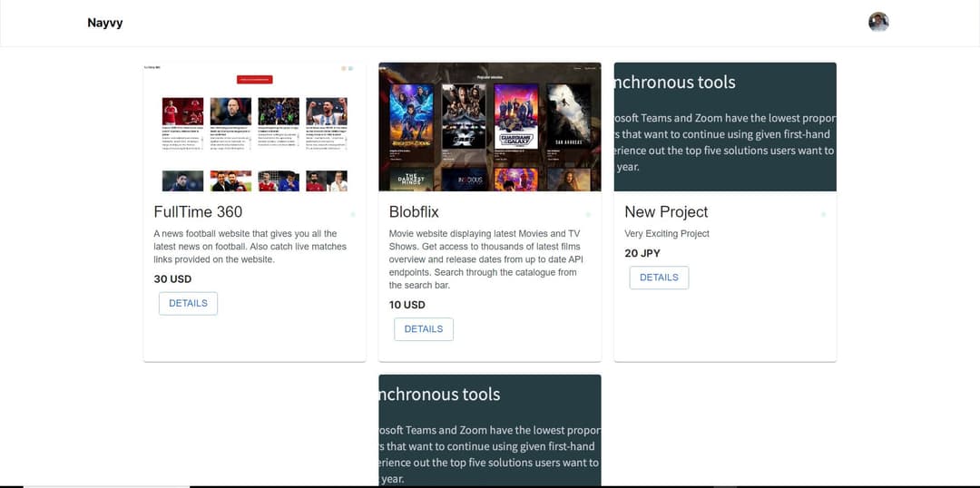
Task: Click the 30 USD price label
Action: pyautogui.click(x=172, y=279)
